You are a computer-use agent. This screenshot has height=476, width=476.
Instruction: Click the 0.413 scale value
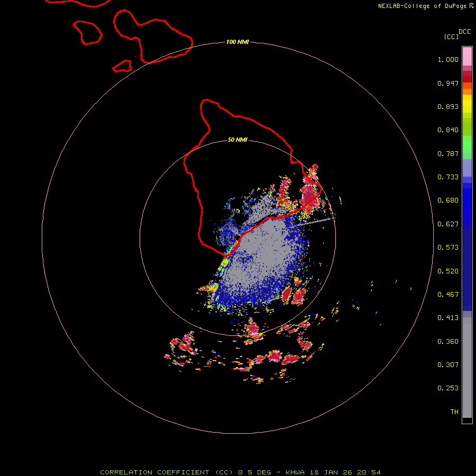click(x=448, y=318)
